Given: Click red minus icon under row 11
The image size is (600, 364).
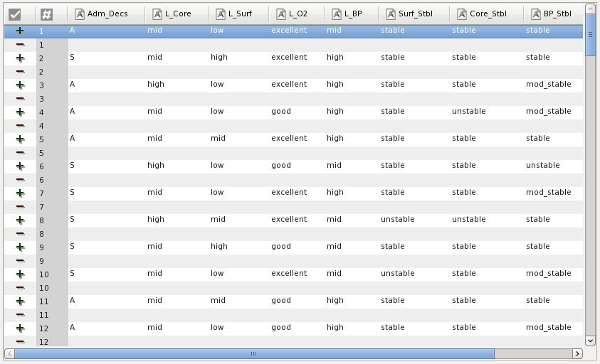Looking at the screenshot, I should (21, 315).
